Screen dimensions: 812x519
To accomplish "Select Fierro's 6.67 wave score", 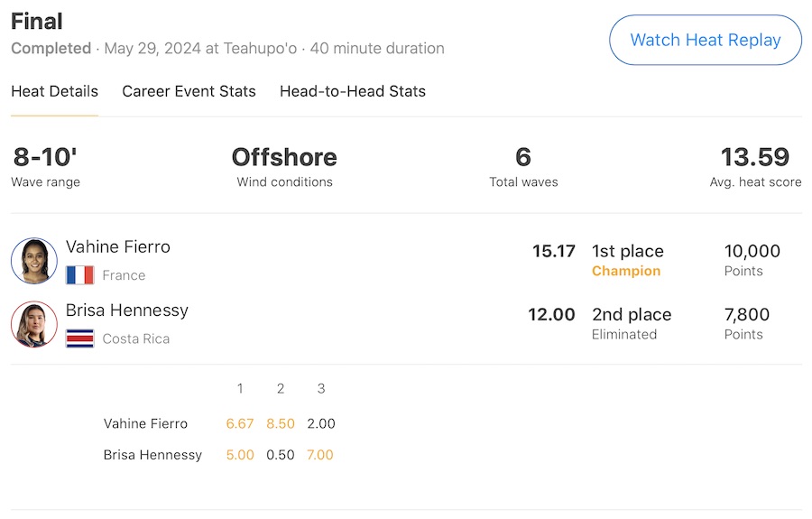I will pyautogui.click(x=240, y=423).
